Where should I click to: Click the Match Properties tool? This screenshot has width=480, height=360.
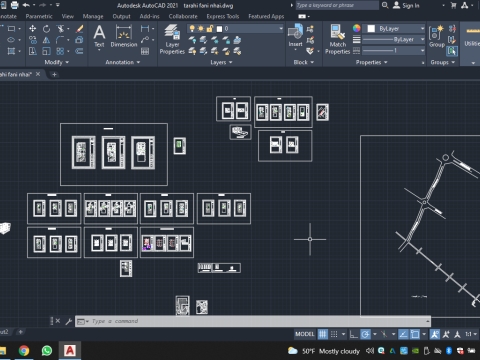[337, 39]
